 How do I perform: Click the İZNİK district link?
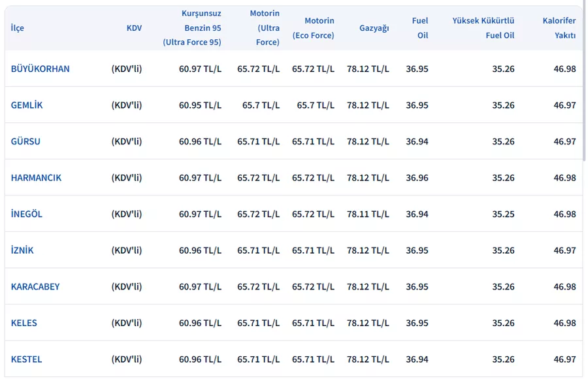point(22,250)
